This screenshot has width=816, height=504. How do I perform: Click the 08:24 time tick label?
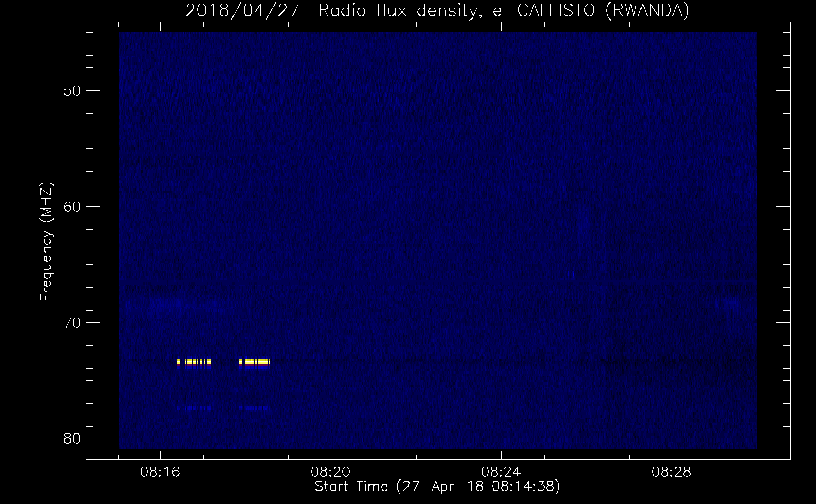(501, 473)
